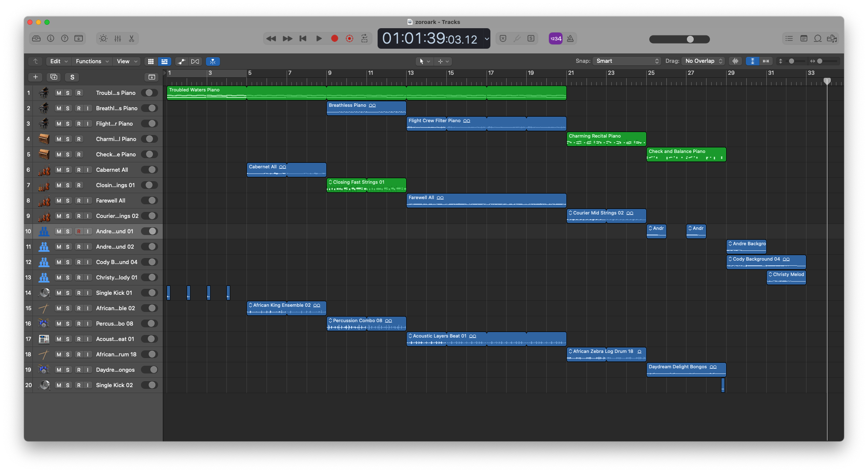Click the master volume slider knob
This screenshot has width=868, height=473.
tap(690, 39)
